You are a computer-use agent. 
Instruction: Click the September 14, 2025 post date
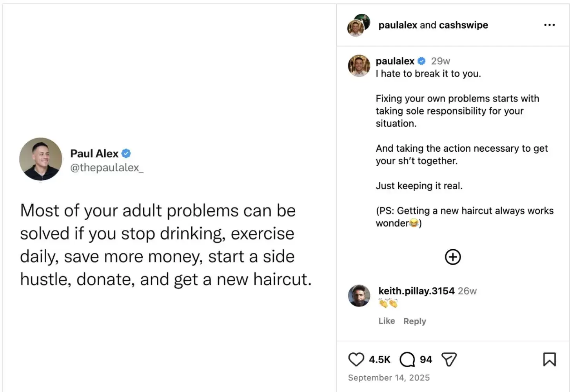coord(388,377)
